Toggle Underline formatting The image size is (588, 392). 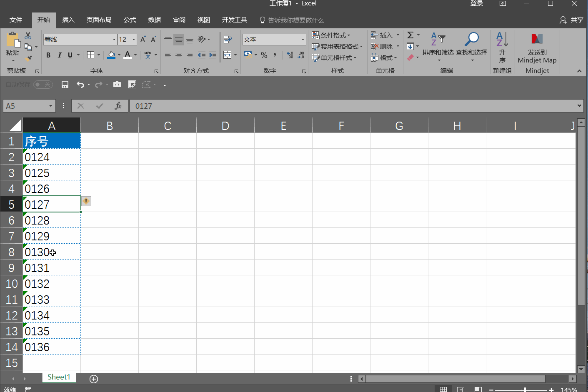(x=70, y=55)
